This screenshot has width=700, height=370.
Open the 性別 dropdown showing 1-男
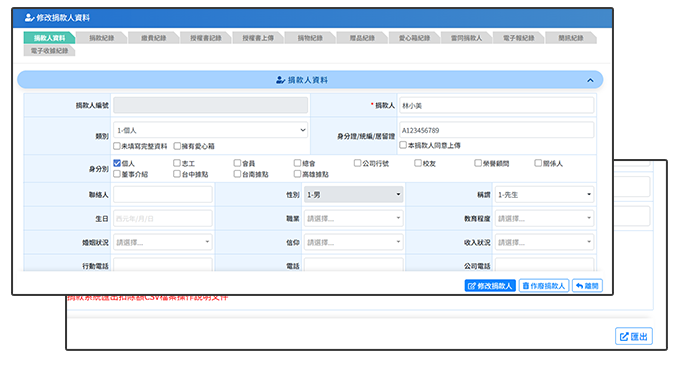pyautogui.click(x=354, y=195)
